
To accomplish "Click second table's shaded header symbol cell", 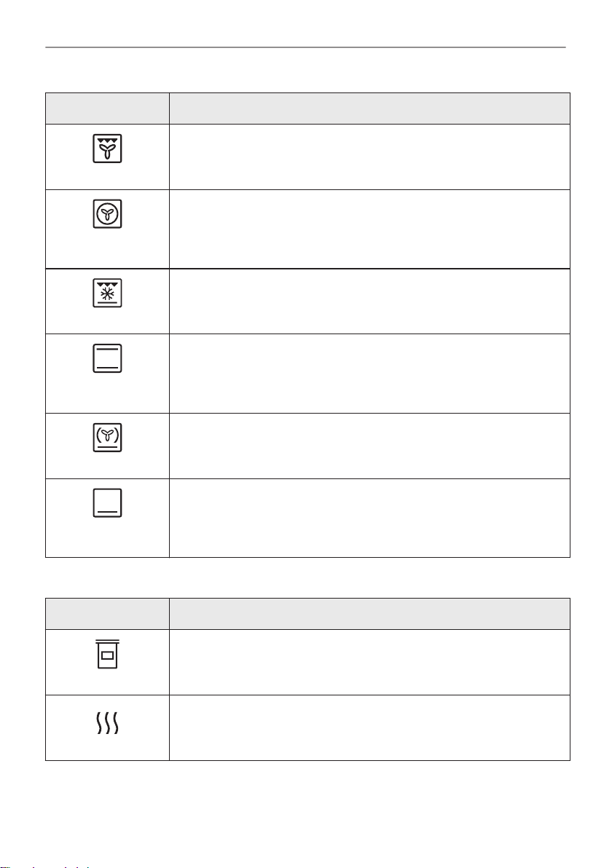I will (x=107, y=613).
